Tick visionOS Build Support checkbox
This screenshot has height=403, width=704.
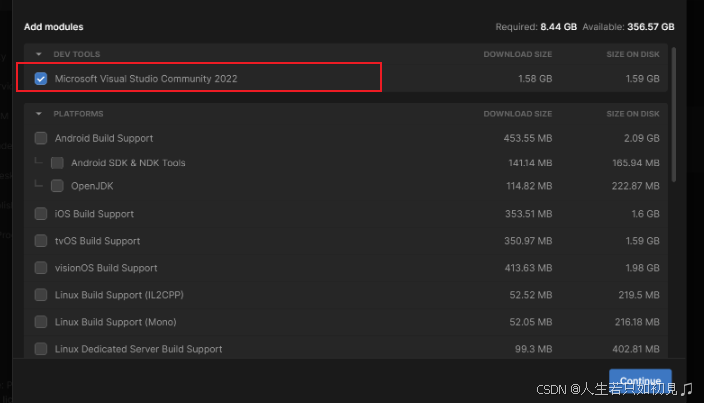coord(41,268)
